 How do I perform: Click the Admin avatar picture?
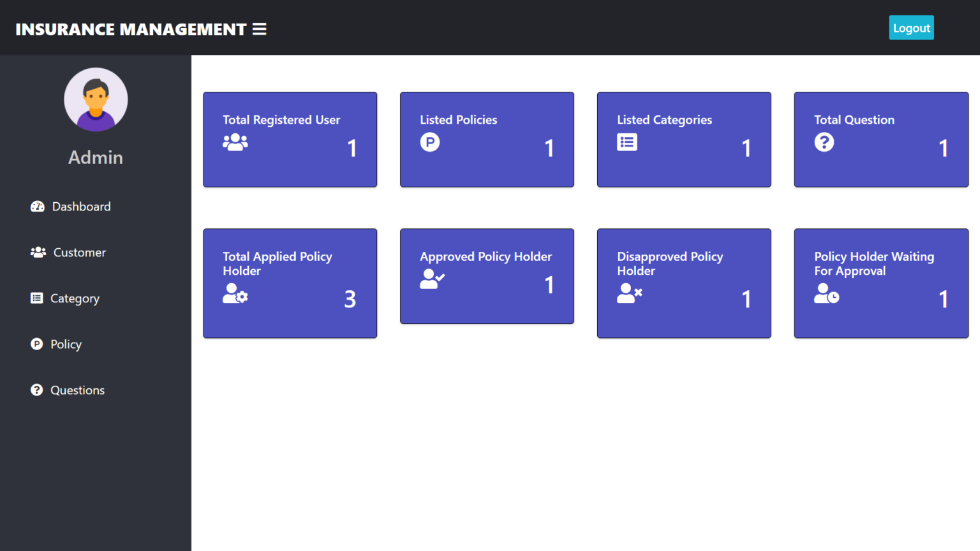pos(96,99)
